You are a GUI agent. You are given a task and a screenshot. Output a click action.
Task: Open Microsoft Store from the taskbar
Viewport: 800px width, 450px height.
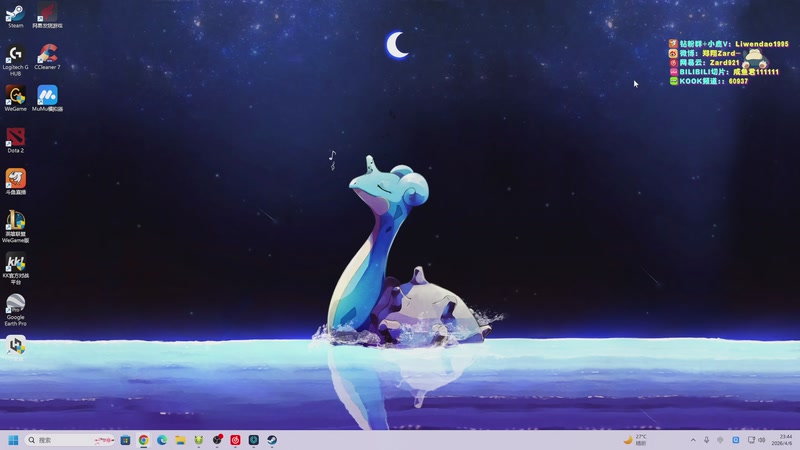coord(125,440)
